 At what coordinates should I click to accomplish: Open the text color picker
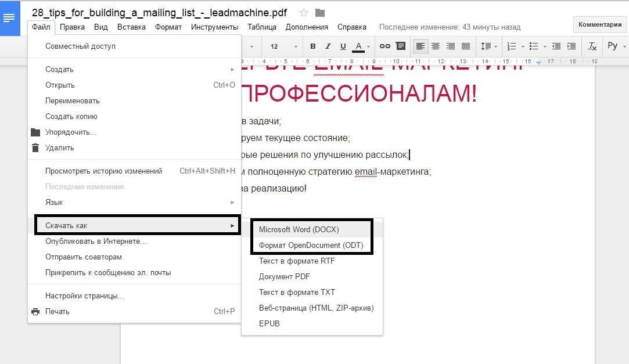click(x=358, y=46)
